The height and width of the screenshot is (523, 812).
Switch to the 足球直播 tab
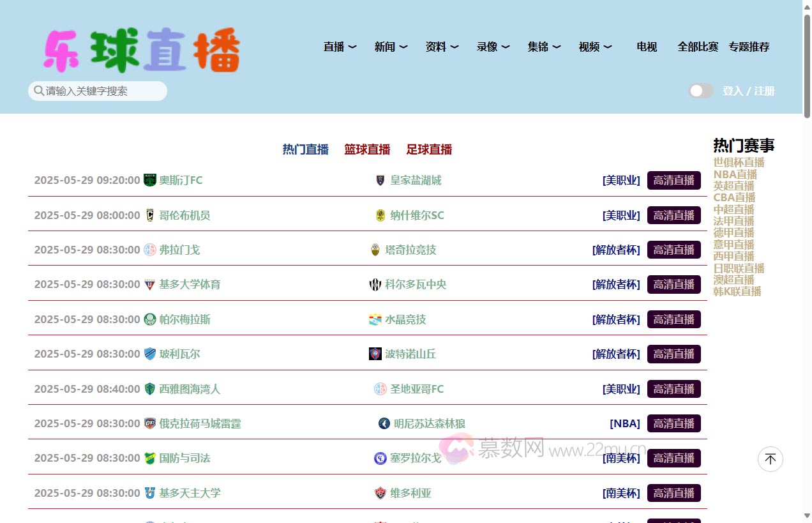[x=429, y=149]
